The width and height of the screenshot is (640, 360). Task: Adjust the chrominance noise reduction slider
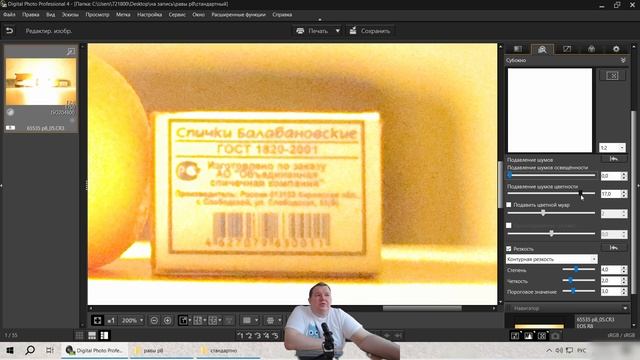[x=551, y=193]
